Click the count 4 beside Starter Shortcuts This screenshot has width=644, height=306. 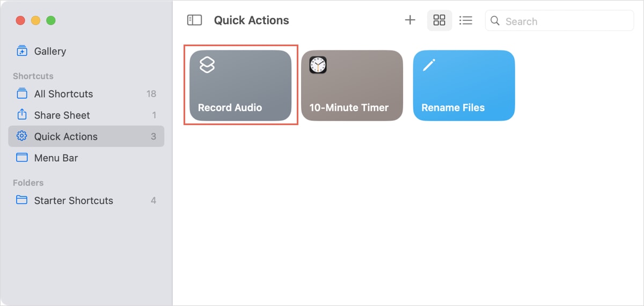click(153, 200)
